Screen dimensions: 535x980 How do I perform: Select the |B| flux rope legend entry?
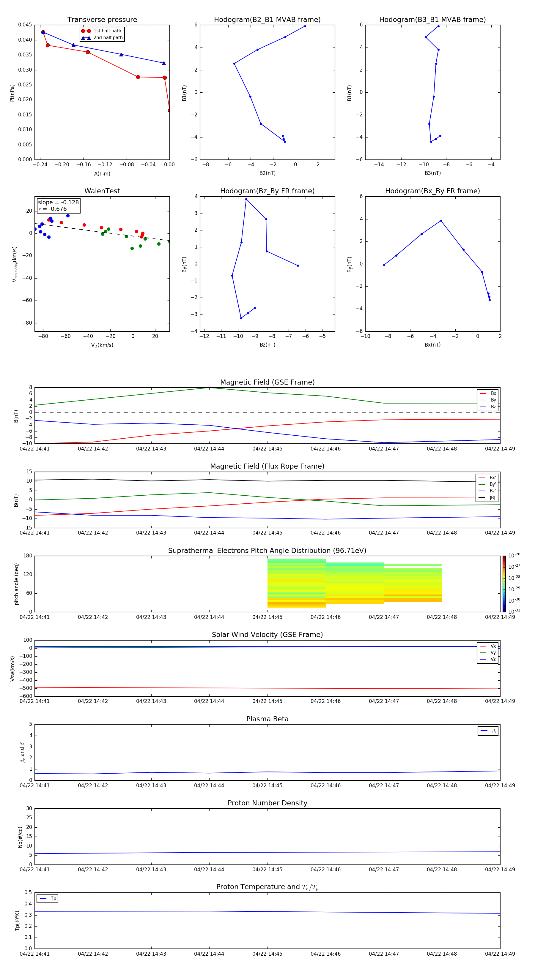point(487,498)
